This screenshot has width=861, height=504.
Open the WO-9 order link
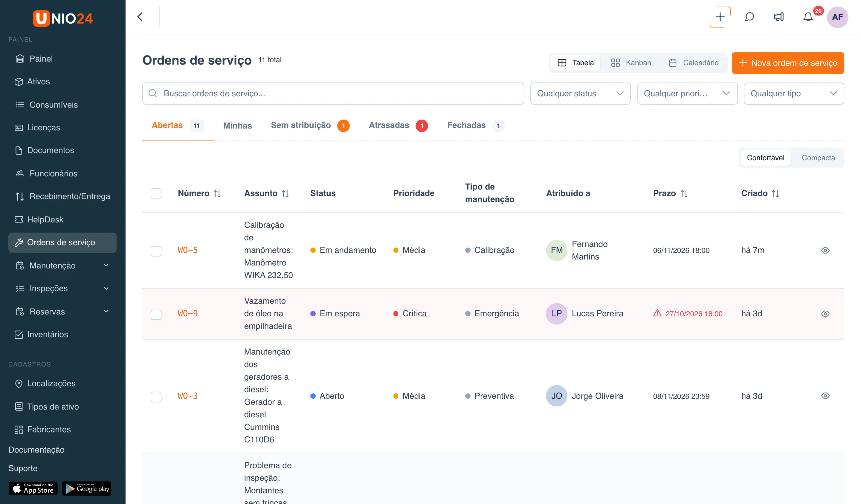[187, 314]
